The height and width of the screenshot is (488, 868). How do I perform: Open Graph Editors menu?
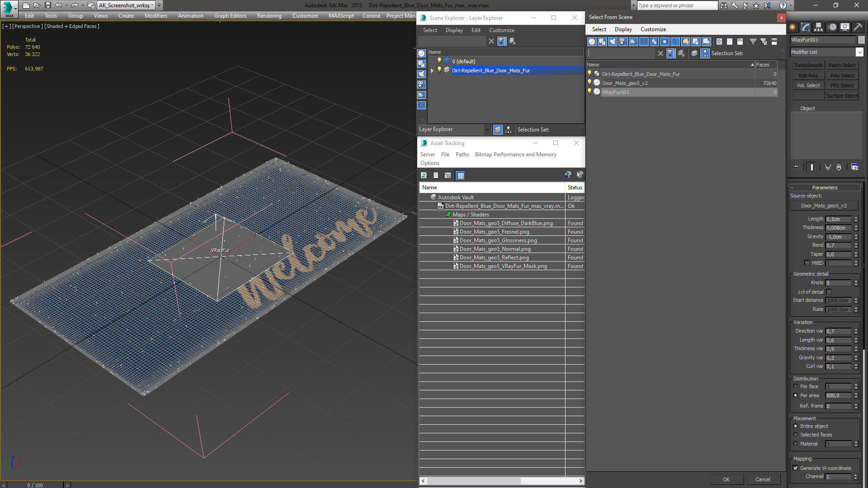point(230,16)
